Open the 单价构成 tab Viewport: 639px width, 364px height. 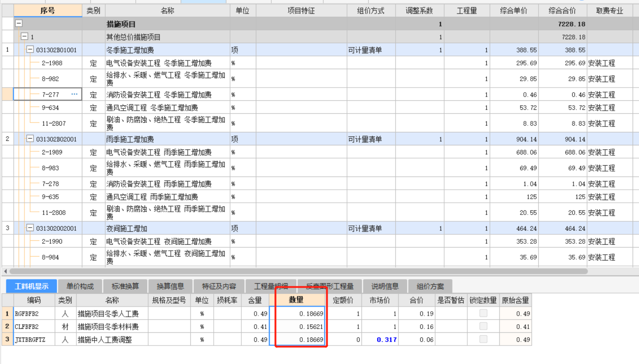80,286
